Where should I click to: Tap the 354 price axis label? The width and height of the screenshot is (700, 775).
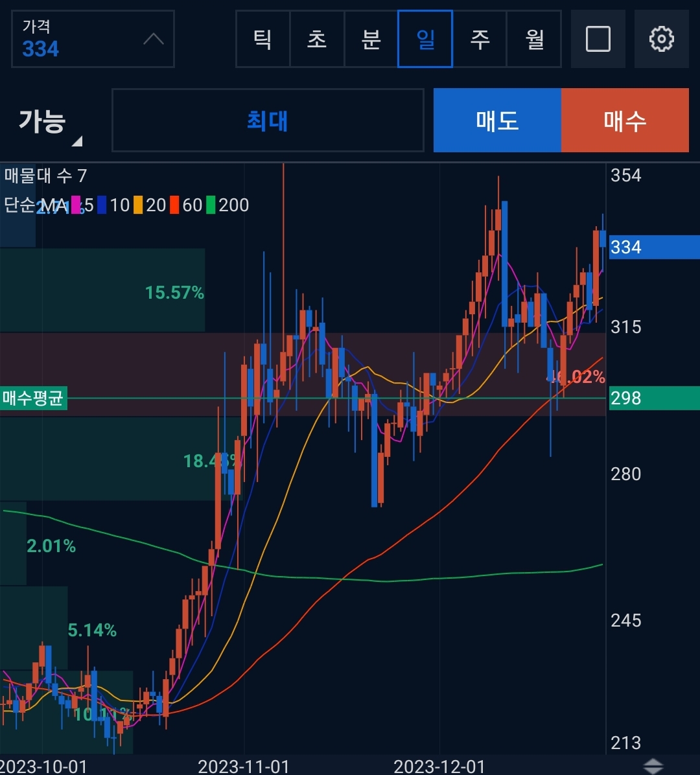[626, 176]
